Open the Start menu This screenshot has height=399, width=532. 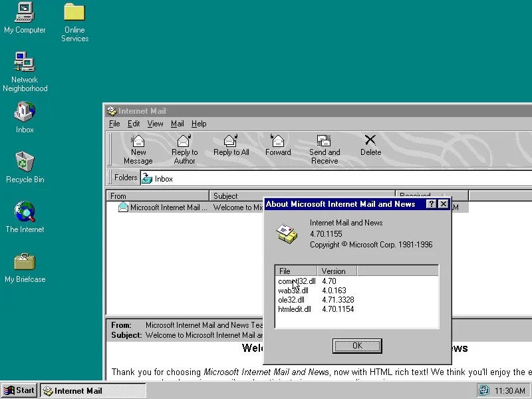pos(19,390)
